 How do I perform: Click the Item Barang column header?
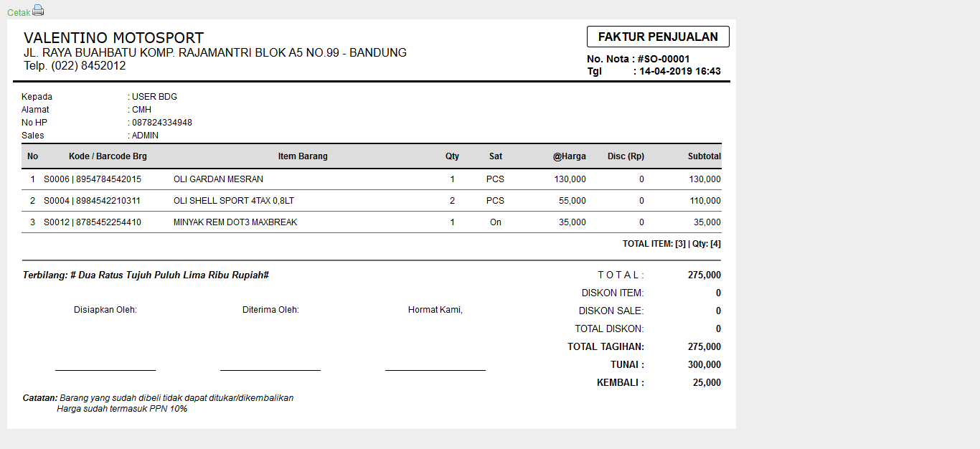click(302, 156)
